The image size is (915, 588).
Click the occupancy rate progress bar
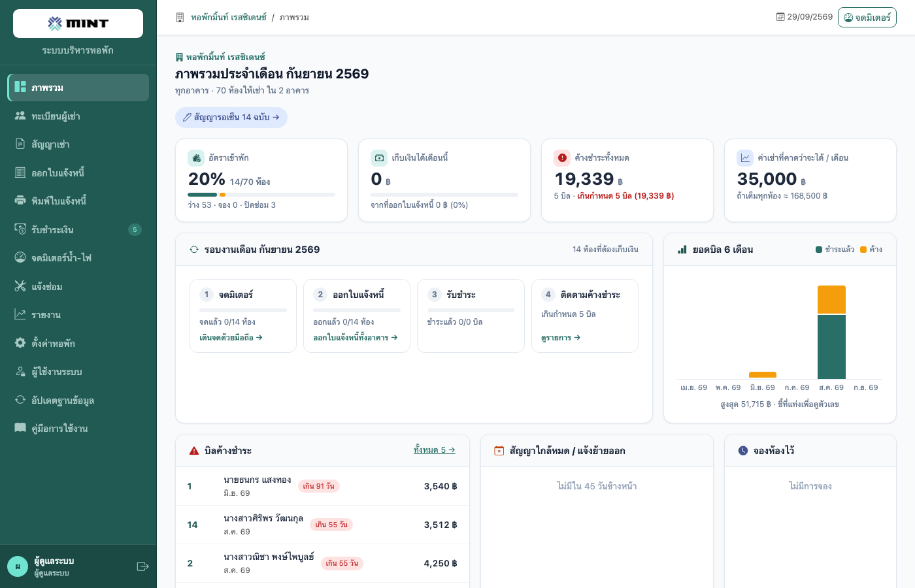coord(261,195)
